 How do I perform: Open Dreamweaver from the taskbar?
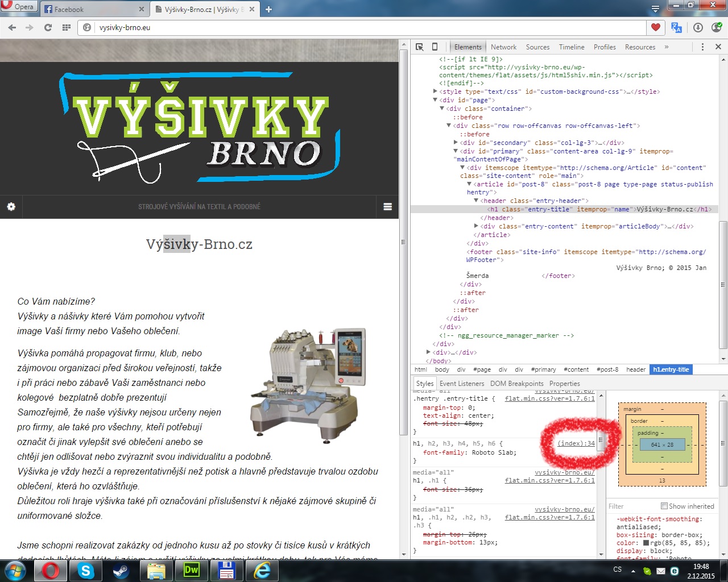(192, 570)
